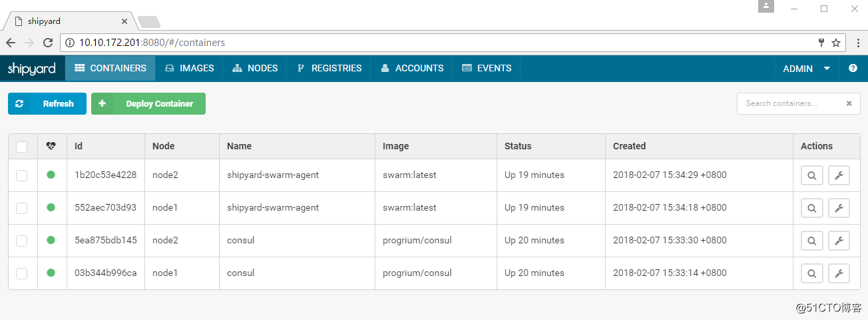Click the browser address bar URL
The height and width of the screenshot is (320, 868).
[x=152, y=43]
